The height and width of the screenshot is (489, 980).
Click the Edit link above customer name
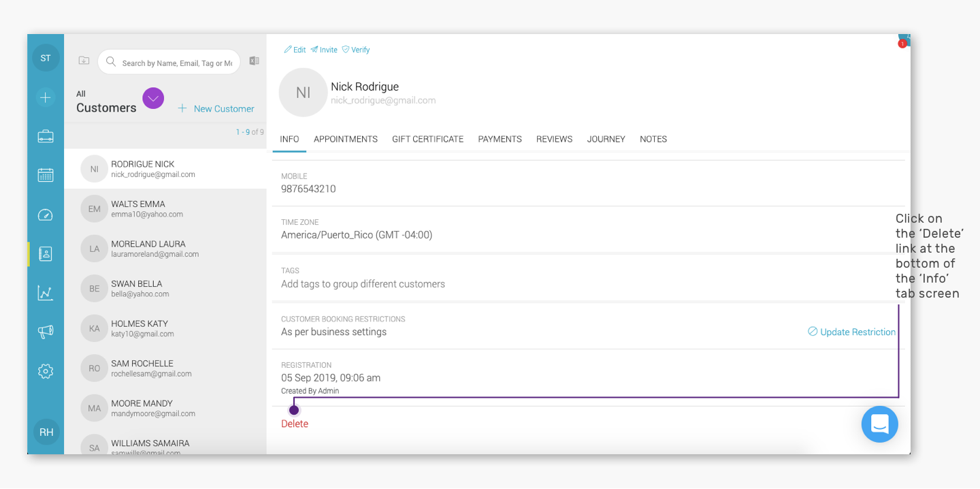pos(295,50)
